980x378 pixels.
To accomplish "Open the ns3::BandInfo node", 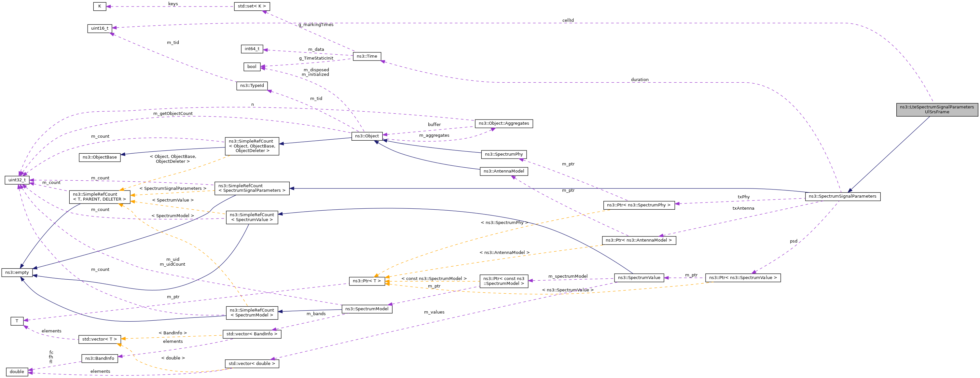I will point(100,358).
